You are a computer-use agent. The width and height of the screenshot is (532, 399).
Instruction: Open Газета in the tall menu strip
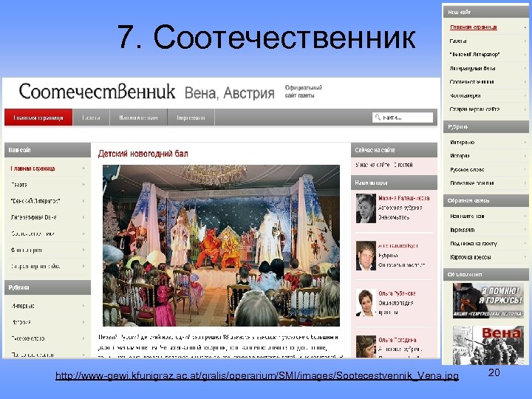pyautogui.click(x=457, y=41)
